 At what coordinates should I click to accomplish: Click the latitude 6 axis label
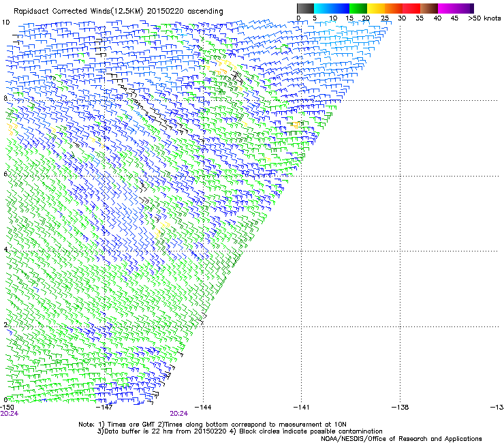click(5, 174)
